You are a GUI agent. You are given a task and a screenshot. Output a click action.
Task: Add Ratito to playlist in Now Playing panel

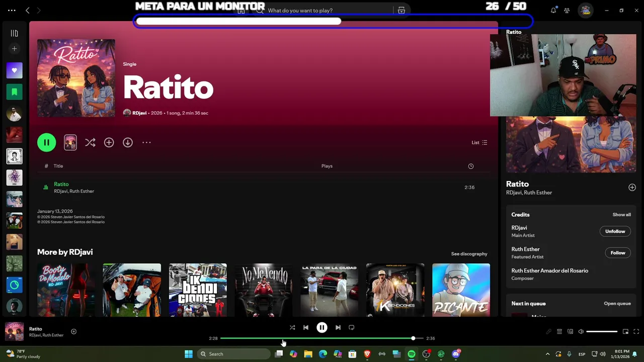pos(632,188)
